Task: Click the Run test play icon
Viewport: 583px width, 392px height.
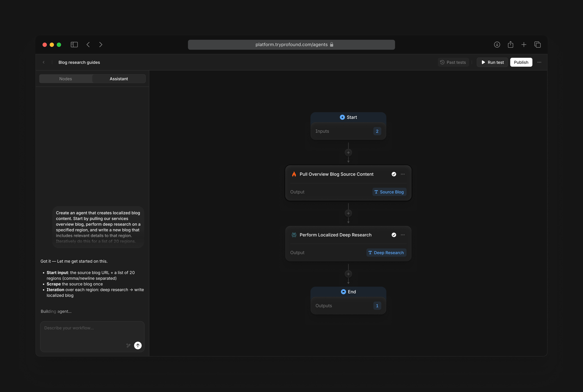Action: (483, 62)
